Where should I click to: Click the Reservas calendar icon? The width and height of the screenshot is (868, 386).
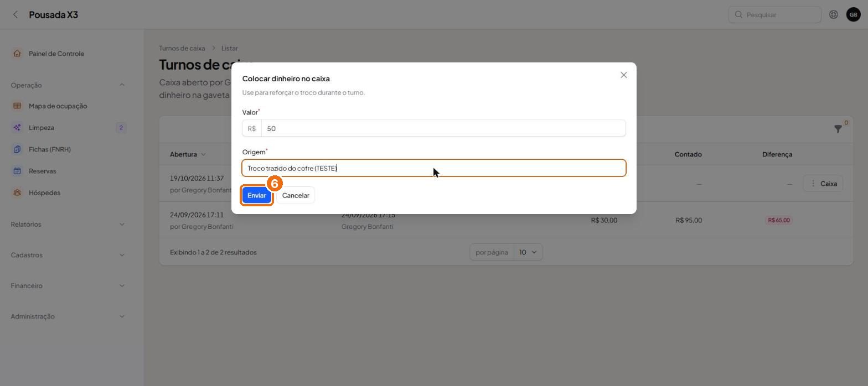[x=17, y=171]
